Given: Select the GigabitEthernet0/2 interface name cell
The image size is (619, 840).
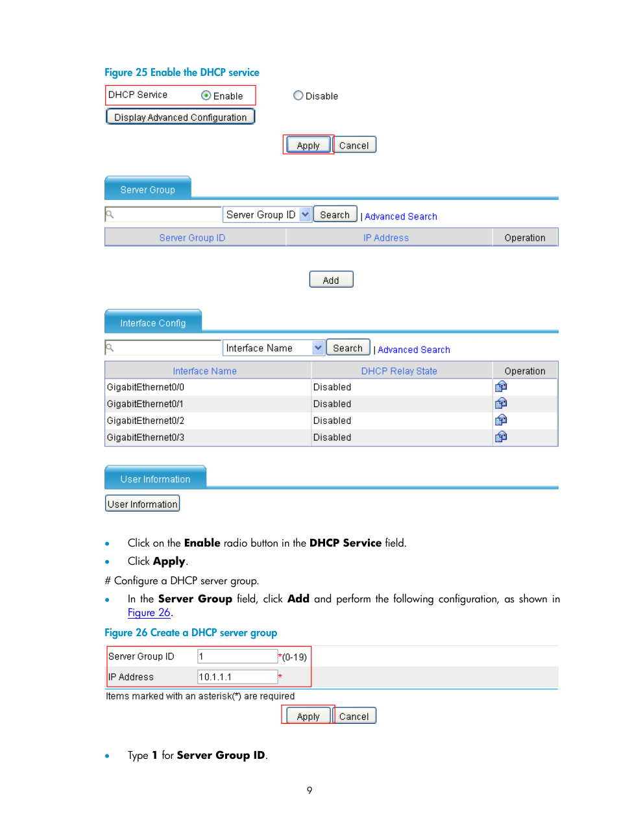Looking at the screenshot, I should (x=208, y=421).
